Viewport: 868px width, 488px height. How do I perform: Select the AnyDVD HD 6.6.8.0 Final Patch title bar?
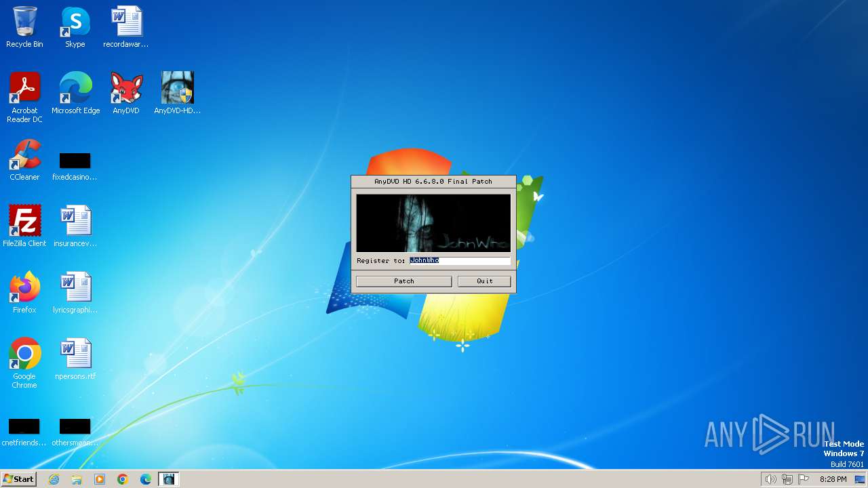pos(433,182)
